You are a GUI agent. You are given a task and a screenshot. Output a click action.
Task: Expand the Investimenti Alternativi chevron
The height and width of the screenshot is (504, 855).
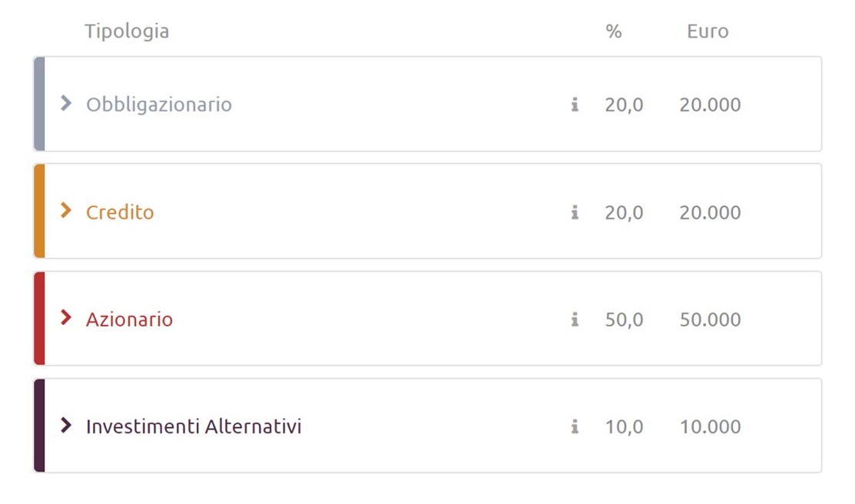(x=66, y=425)
